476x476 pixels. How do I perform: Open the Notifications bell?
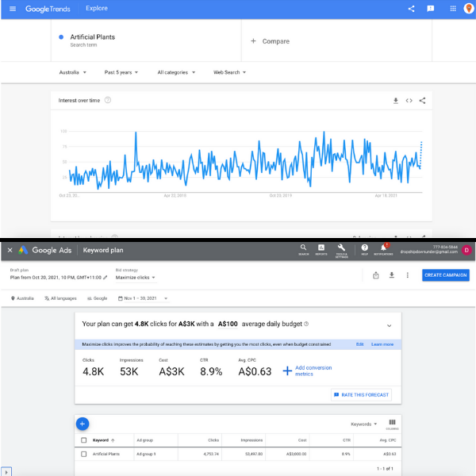pos(383,250)
